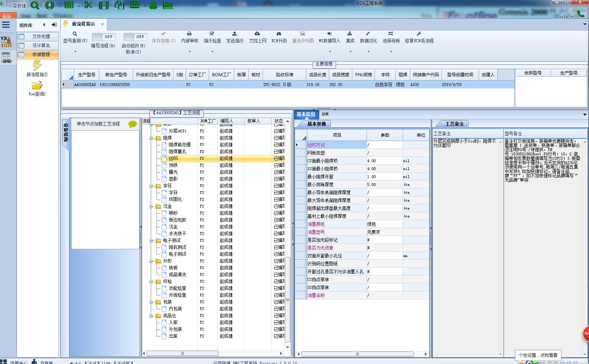Toggle the 编写流程 OFF switch
This screenshot has height=364, width=589.
104,37
